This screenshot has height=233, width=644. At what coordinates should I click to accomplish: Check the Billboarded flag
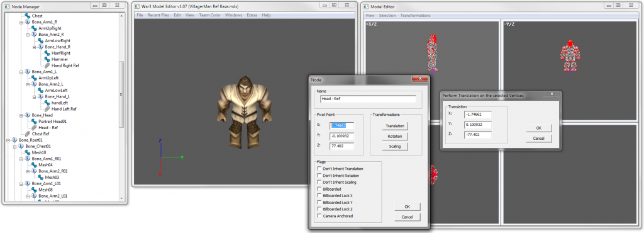tap(319, 189)
